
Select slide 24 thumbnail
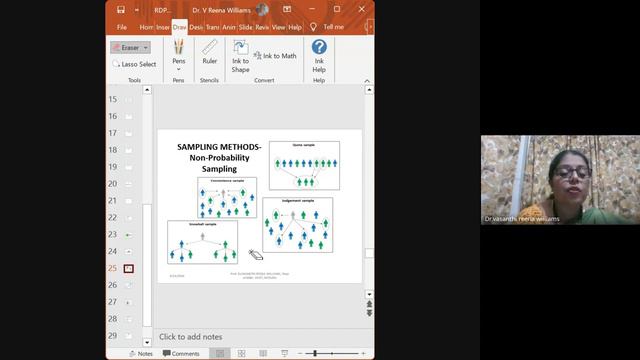click(x=129, y=251)
